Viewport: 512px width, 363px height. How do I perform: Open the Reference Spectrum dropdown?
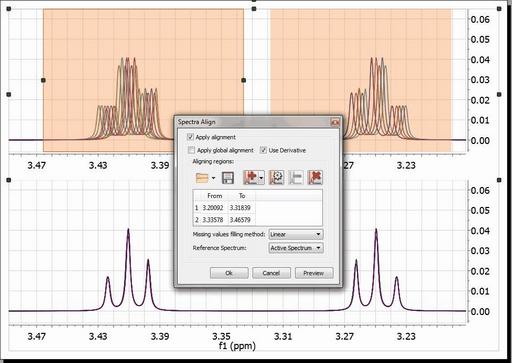(296, 248)
